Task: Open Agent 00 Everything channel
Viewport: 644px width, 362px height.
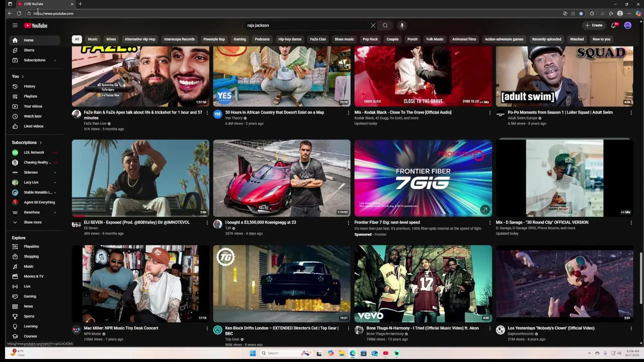Action: pyautogui.click(x=34, y=202)
